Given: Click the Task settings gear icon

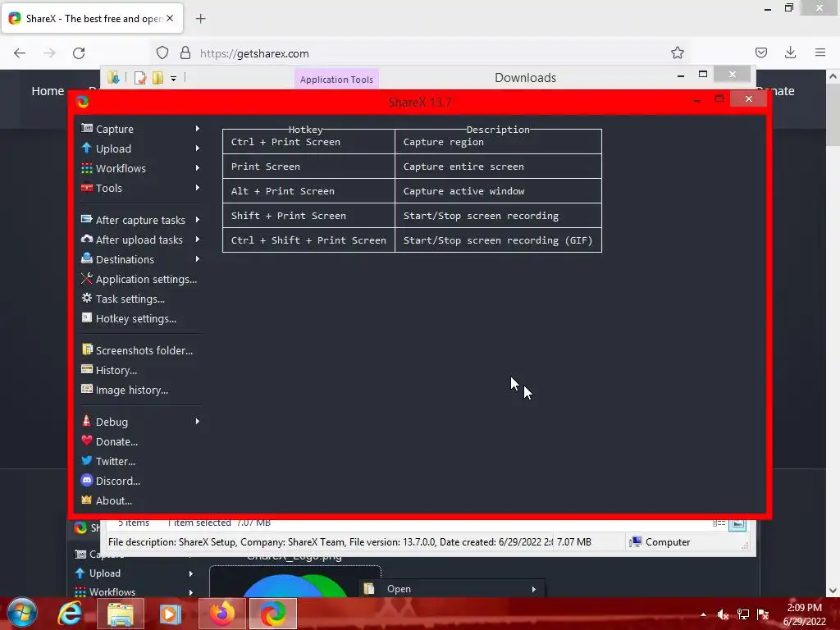Looking at the screenshot, I should [x=87, y=298].
